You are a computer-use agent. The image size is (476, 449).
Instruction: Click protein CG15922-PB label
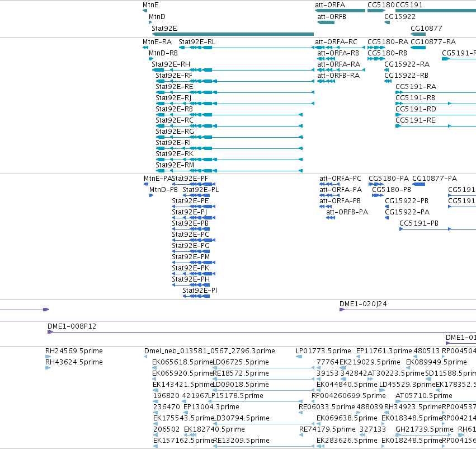point(407,201)
